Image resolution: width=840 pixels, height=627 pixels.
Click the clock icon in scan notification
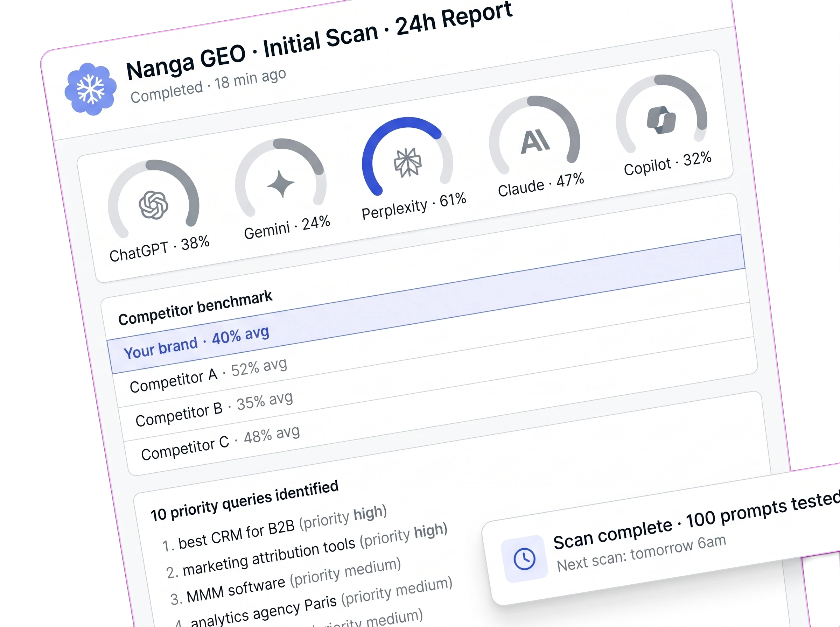(525, 559)
